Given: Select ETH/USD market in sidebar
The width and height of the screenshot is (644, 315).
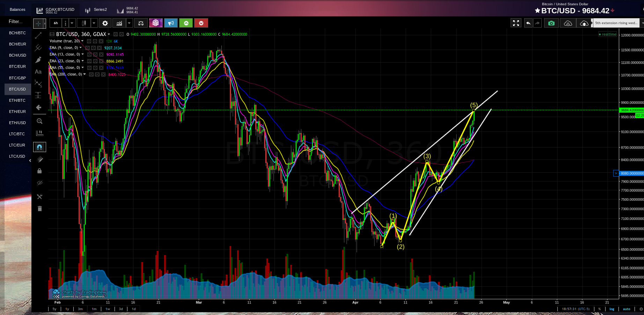Looking at the screenshot, I should pyautogui.click(x=17, y=123).
